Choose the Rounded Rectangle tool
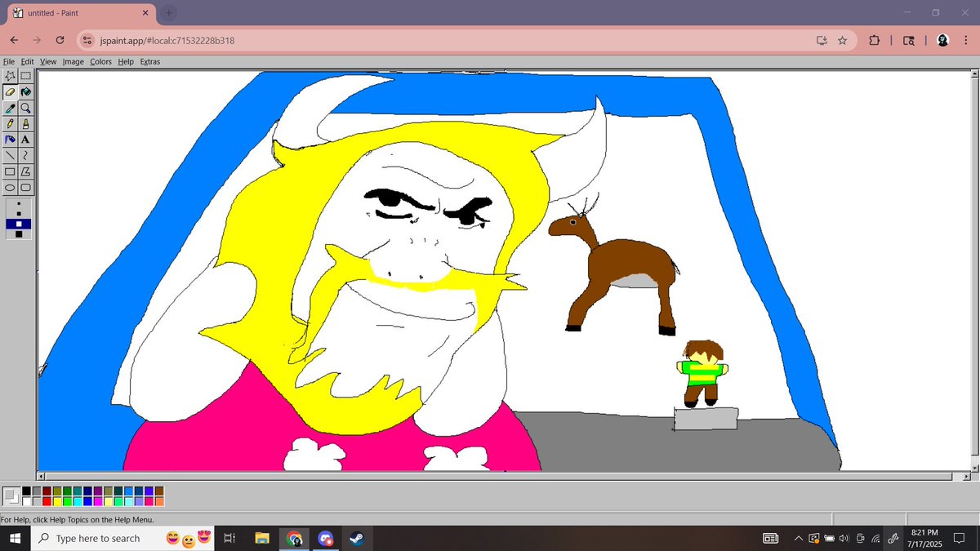 [25, 187]
